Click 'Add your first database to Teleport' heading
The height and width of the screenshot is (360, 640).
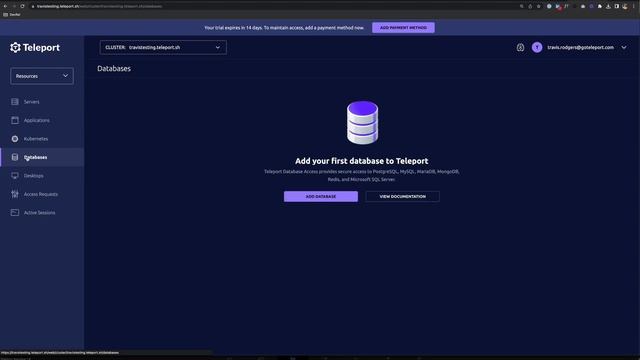pos(362,161)
